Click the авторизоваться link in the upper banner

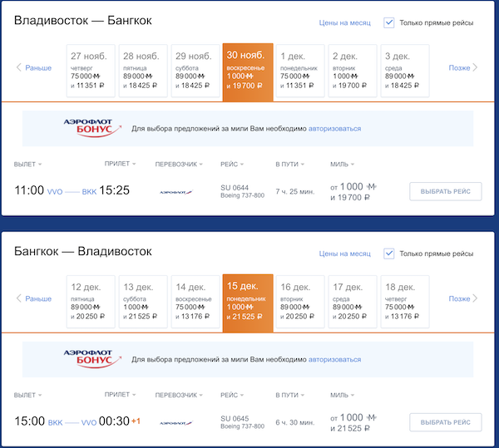click(334, 129)
